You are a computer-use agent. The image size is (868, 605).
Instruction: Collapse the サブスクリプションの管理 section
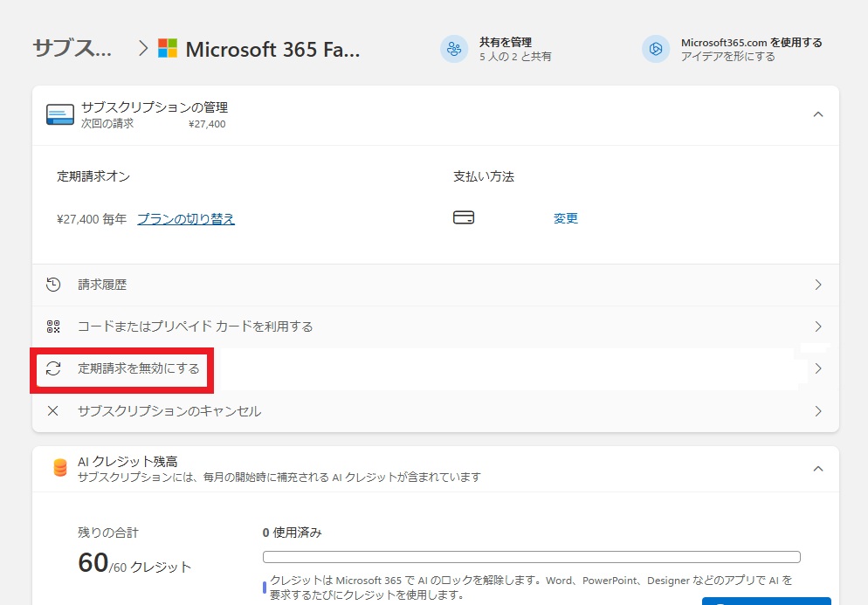(x=817, y=114)
